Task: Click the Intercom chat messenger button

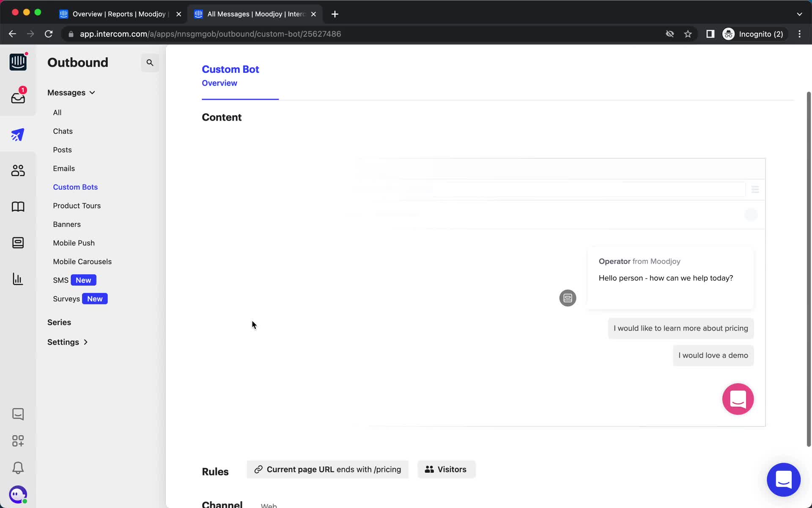Action: pyautogui.click(x=783, y=480)
